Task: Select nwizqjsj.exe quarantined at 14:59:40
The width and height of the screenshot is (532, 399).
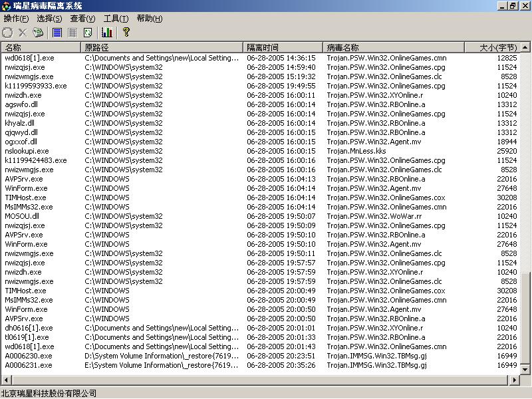Action: pyautogui.click(x=261, y=67)
